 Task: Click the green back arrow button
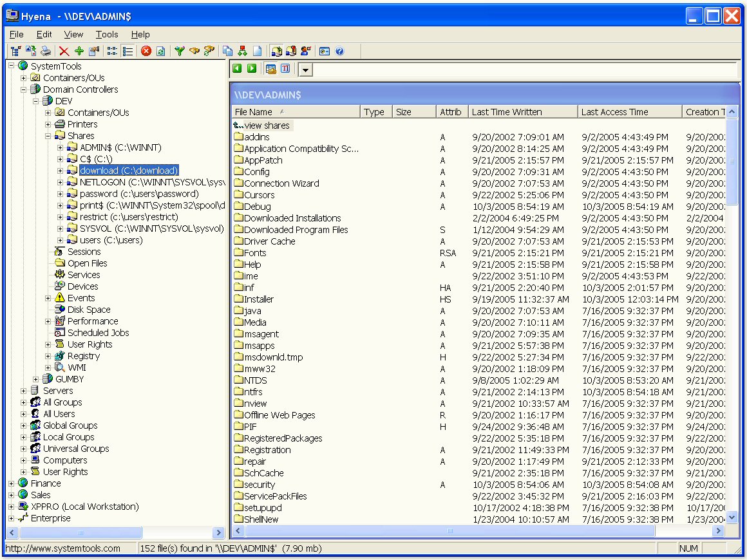click(x=237, y=69)
